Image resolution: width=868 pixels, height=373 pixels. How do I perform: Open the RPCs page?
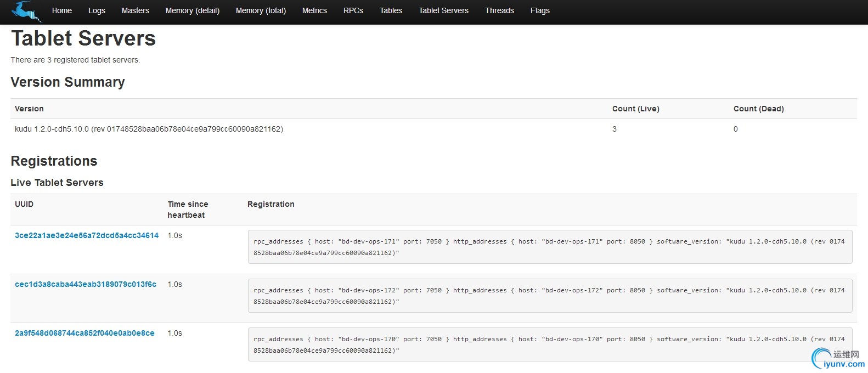[353, 10]
